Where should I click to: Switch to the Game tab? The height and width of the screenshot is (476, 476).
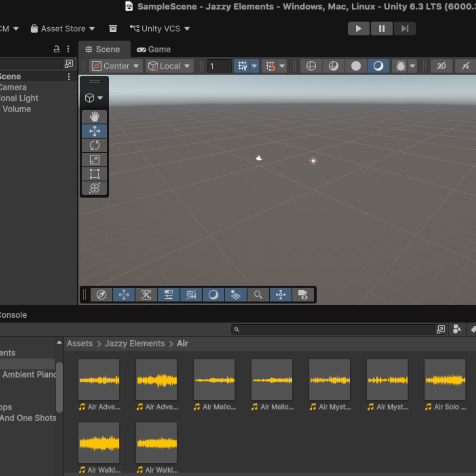pos(154,50)
